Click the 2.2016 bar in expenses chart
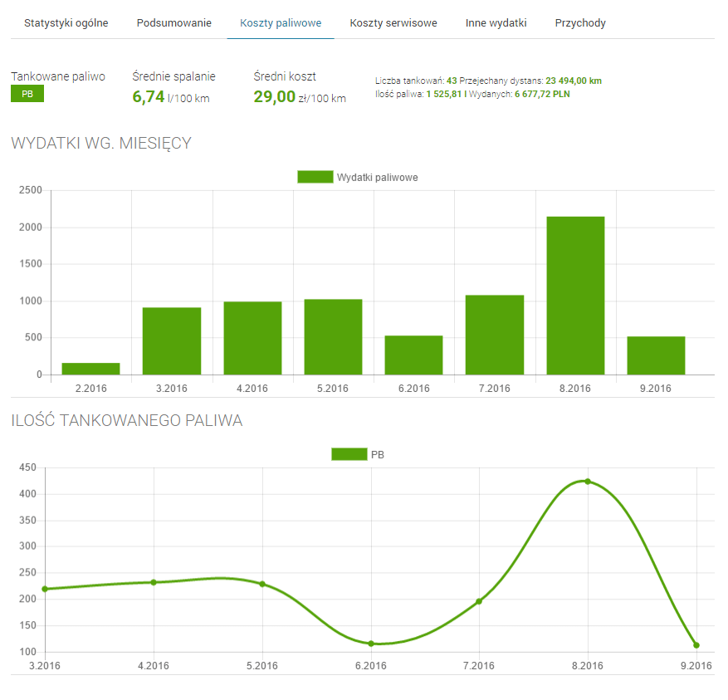 [91, 369]
